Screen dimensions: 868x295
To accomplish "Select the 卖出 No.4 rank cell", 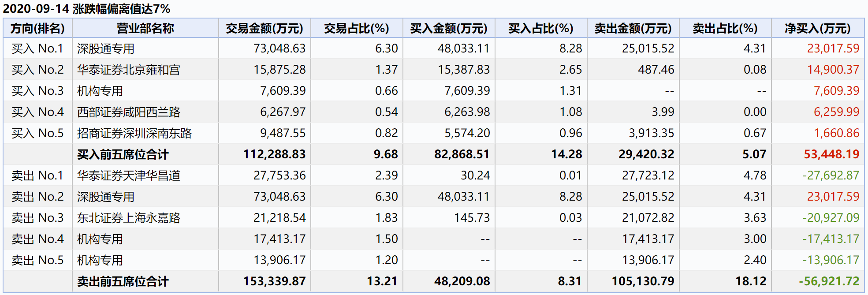I will pyautogui.click(x=37, y=239).
